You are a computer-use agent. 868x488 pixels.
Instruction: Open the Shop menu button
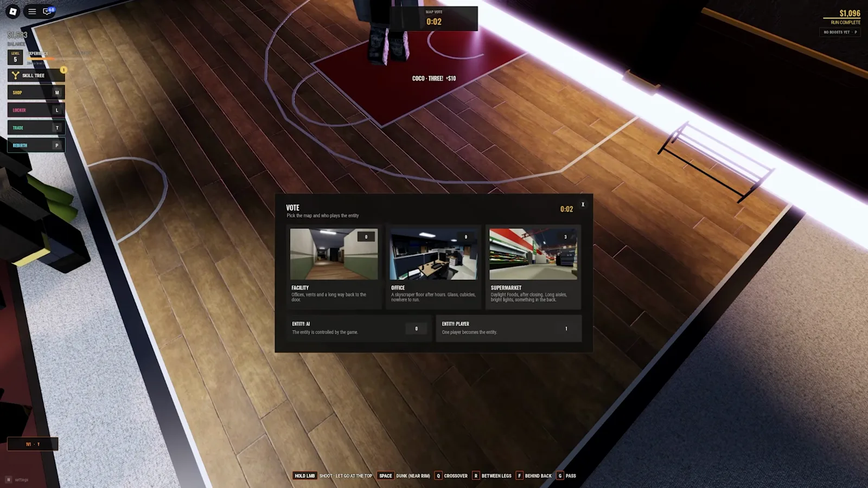36,93
